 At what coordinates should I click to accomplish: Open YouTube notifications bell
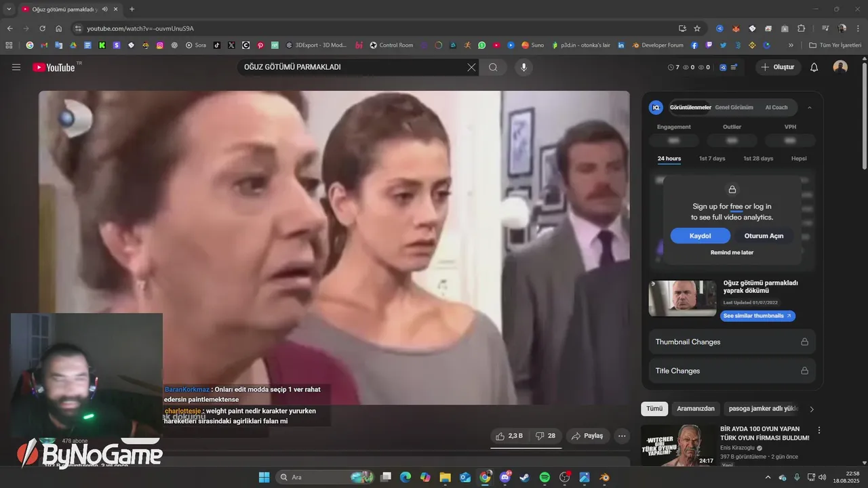[x=814, y=67]
